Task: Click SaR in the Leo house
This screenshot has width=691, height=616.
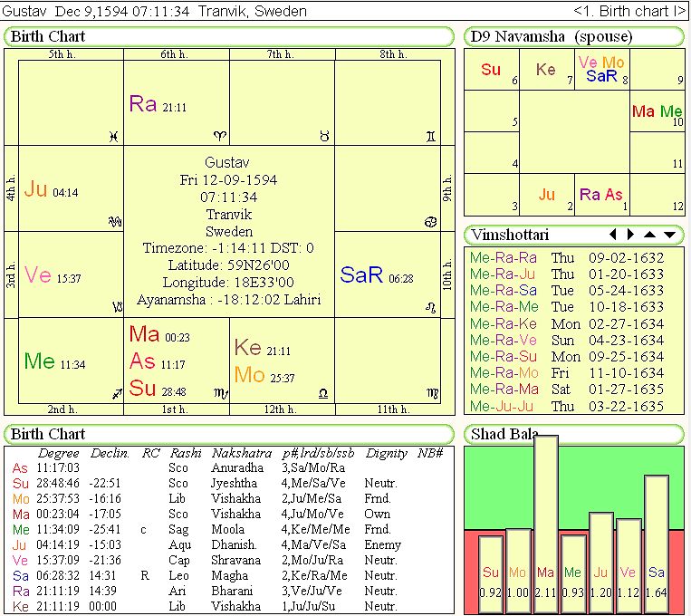Action: [x=362, y=275]
